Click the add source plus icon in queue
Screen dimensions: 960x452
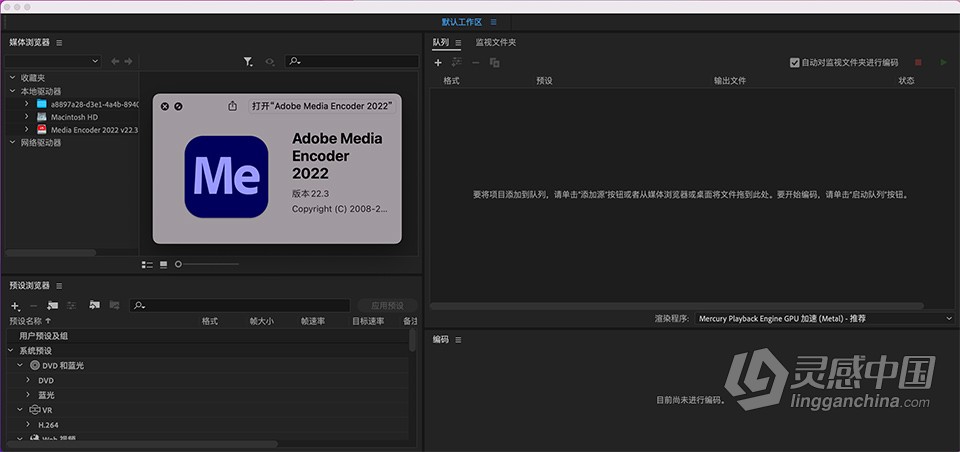pos(438,62)
